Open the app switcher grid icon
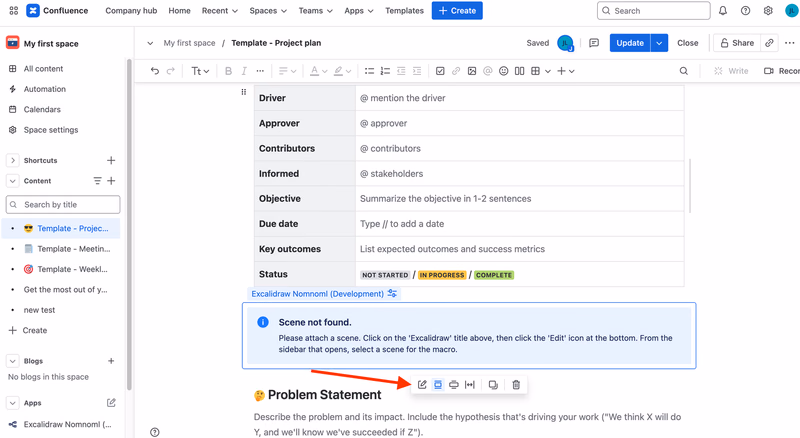This screenshot has height=438, width=800. point(14,11)
